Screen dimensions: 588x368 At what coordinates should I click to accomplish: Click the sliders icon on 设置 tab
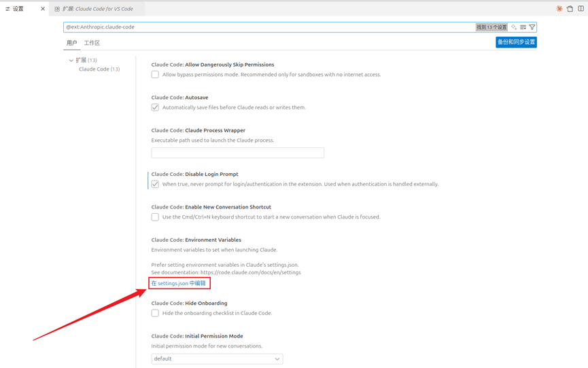7,9
